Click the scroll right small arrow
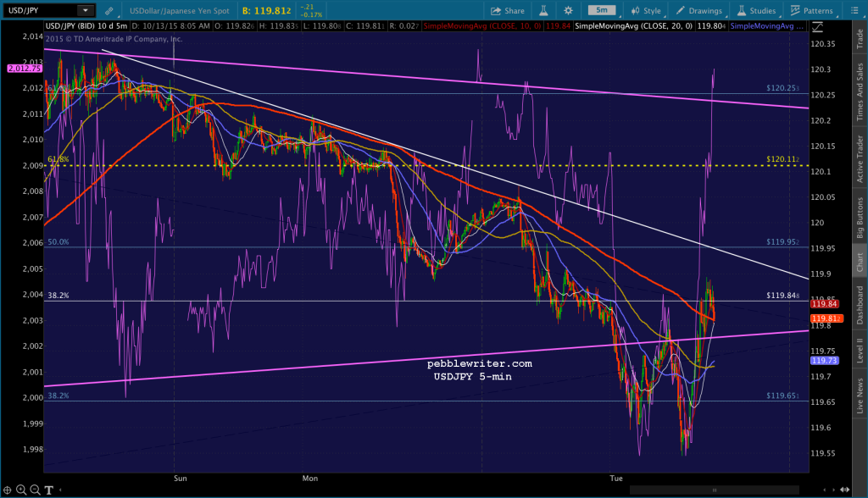This screenshot has width=868, height=498. point(834,490)
